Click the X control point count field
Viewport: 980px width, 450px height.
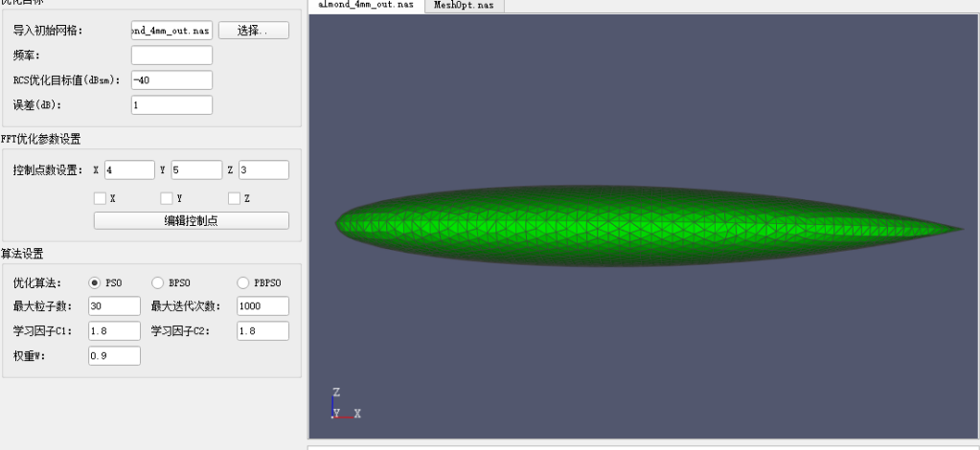pos(129,170)
